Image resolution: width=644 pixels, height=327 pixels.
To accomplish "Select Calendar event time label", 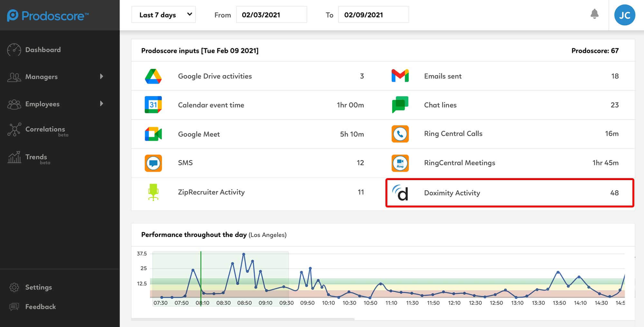I will click(x=211, y=105).
